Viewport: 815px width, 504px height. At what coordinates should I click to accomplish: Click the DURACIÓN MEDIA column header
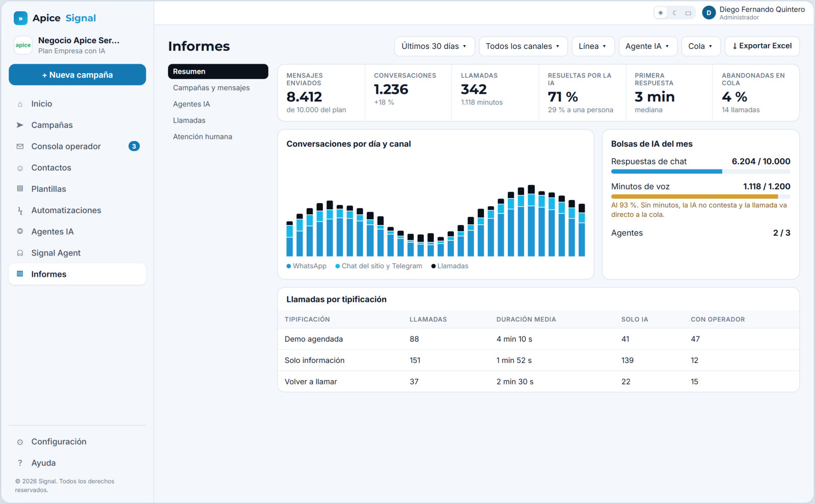pyautogui.click(x=526, y=320)
